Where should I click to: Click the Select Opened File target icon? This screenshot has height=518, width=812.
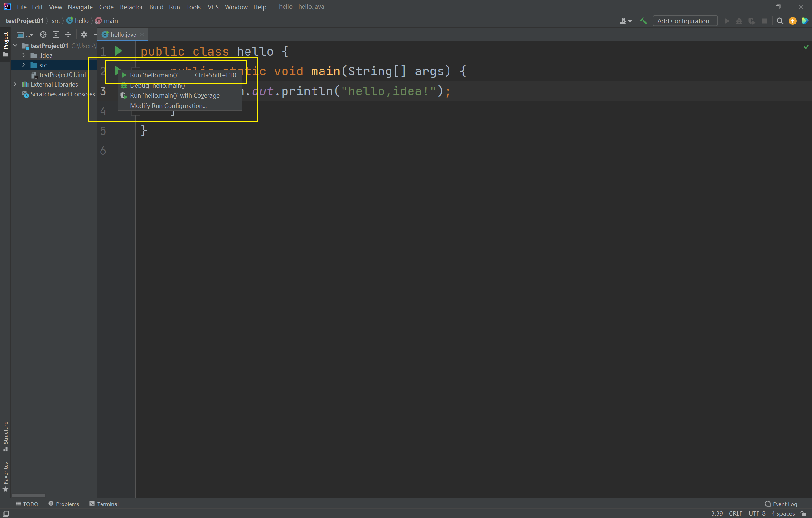pos(43,34)
